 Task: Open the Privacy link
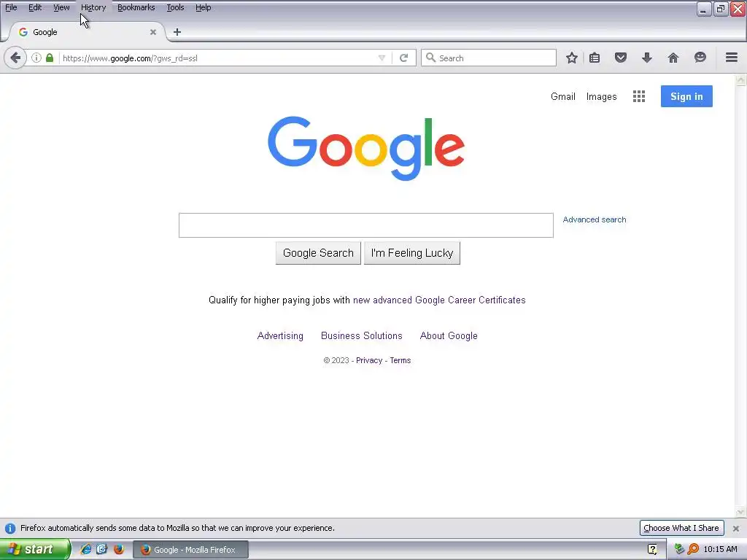[369, 360]
